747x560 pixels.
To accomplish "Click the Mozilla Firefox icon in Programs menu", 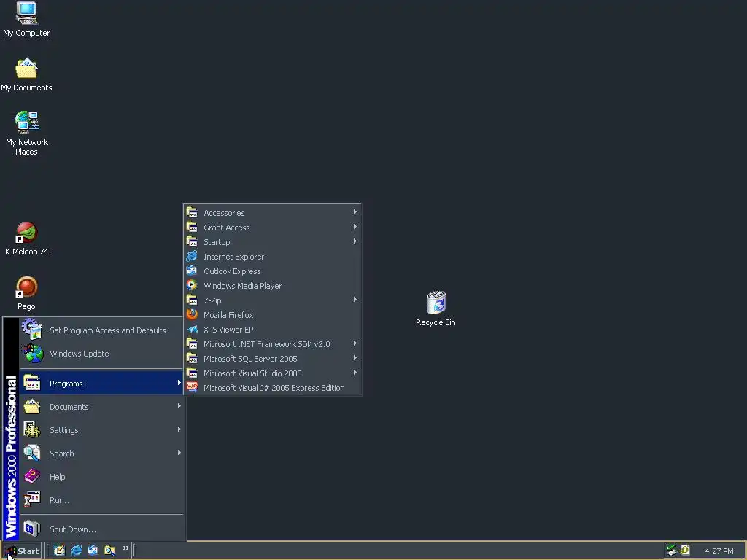I will pos(192,314).
